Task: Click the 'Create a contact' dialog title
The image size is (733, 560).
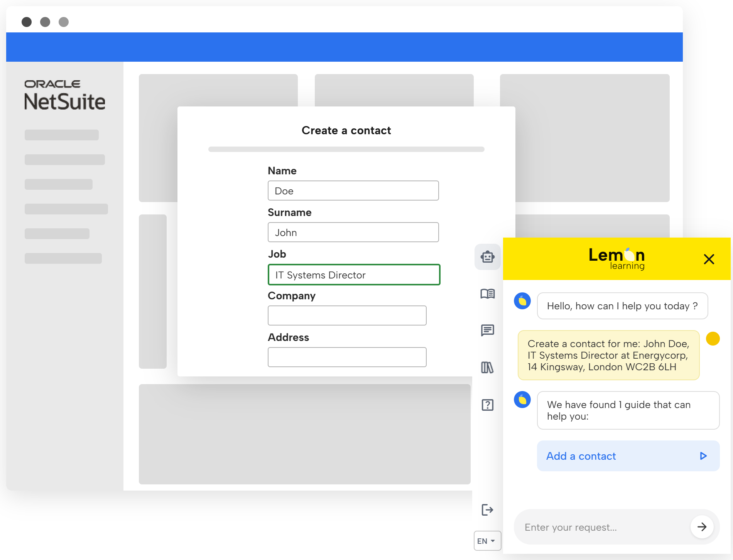Action: coord(346,130)
